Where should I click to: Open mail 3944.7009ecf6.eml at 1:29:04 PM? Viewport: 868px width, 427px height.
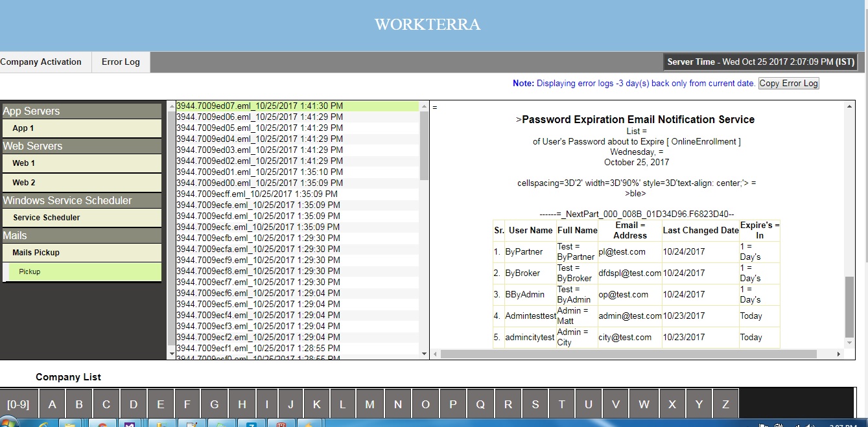click(x=298, y=293)
